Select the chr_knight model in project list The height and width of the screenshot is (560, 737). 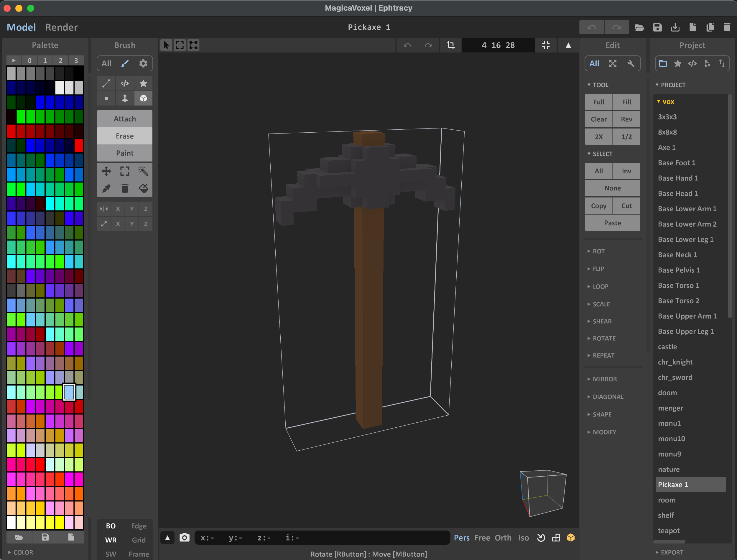pyautogui.click(x=675, y=362)
